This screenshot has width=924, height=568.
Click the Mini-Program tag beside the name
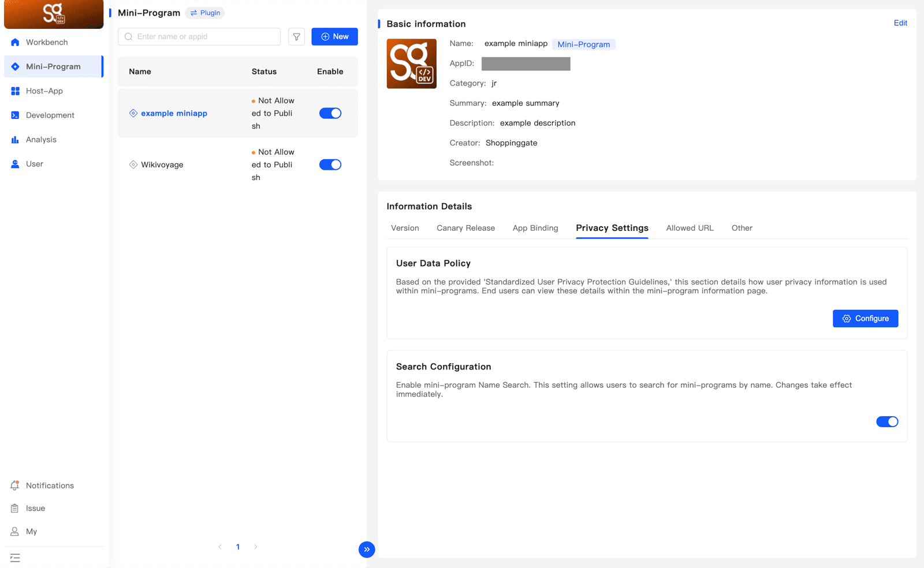coord(583,44)
